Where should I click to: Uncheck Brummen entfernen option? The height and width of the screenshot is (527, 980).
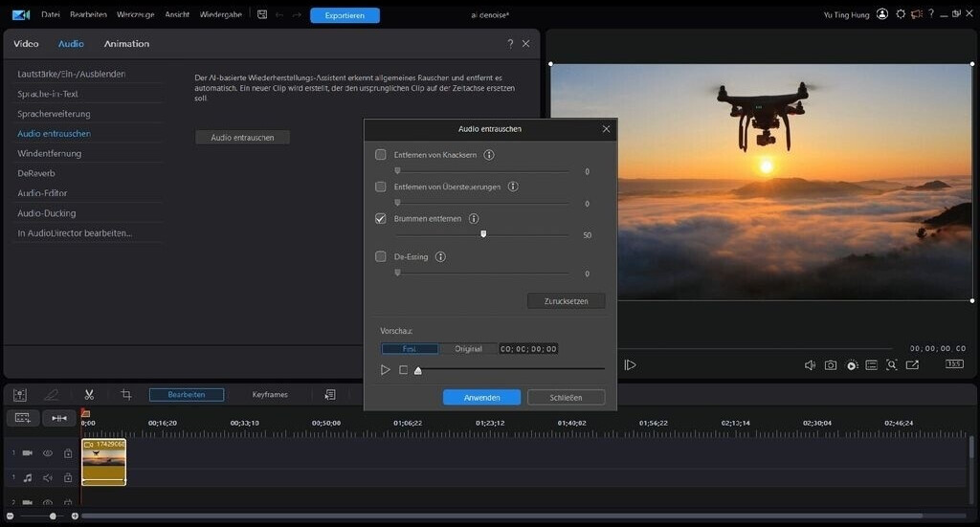coord(381,218)
